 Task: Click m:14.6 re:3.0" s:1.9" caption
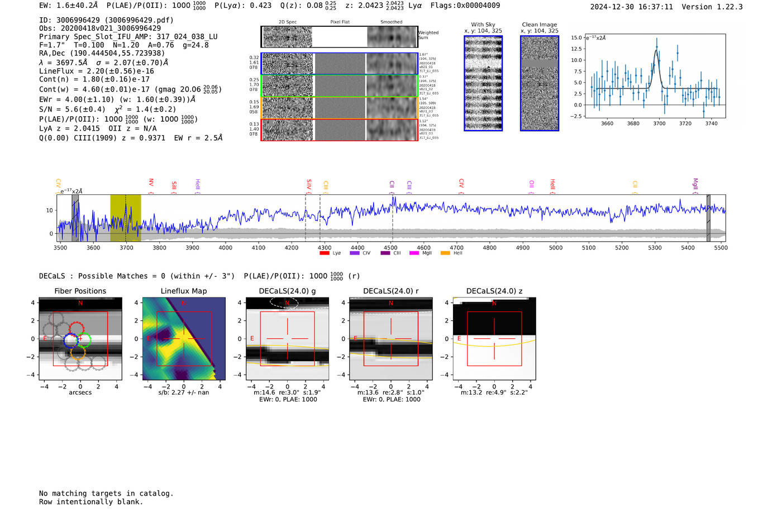287,392
